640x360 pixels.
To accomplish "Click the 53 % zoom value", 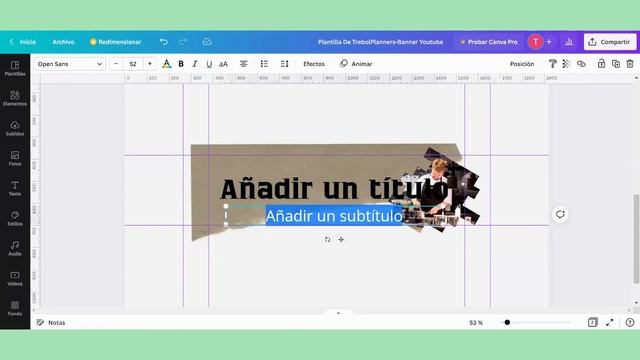I will [x=476, y=322].
